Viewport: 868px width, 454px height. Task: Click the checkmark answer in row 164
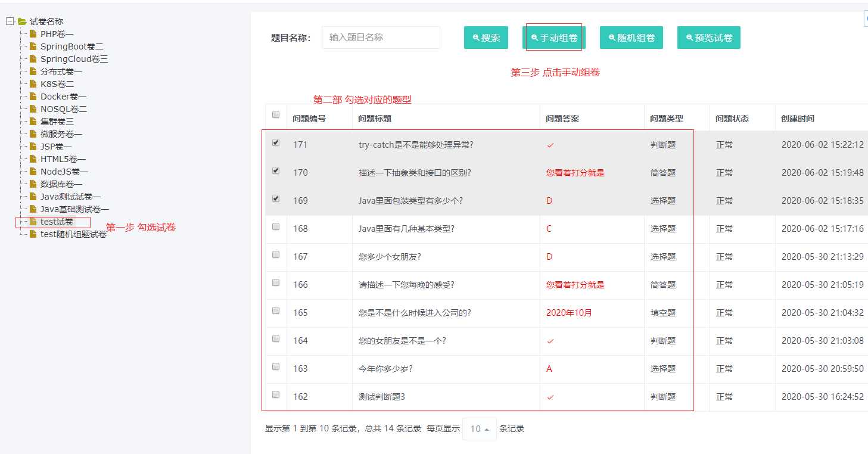[x=550, y=341]
